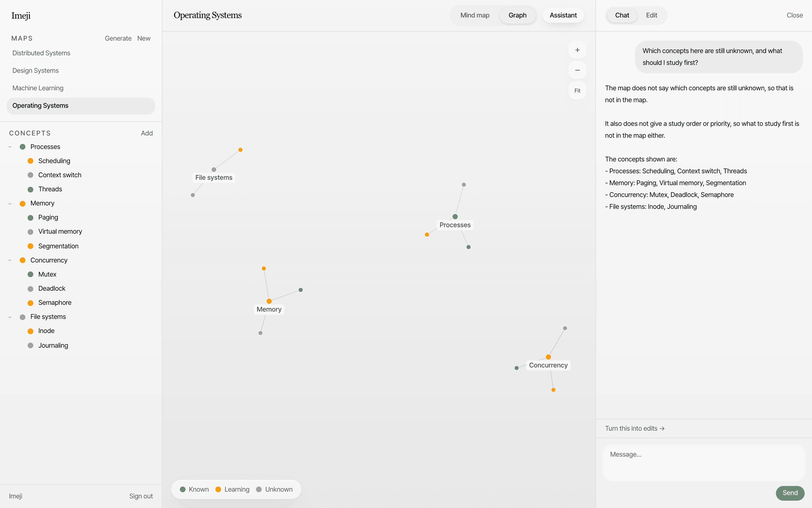Viewport: 812px width, 508px height.
Task: Select the Processes node in the graph
Action: [x=455, y=217]
